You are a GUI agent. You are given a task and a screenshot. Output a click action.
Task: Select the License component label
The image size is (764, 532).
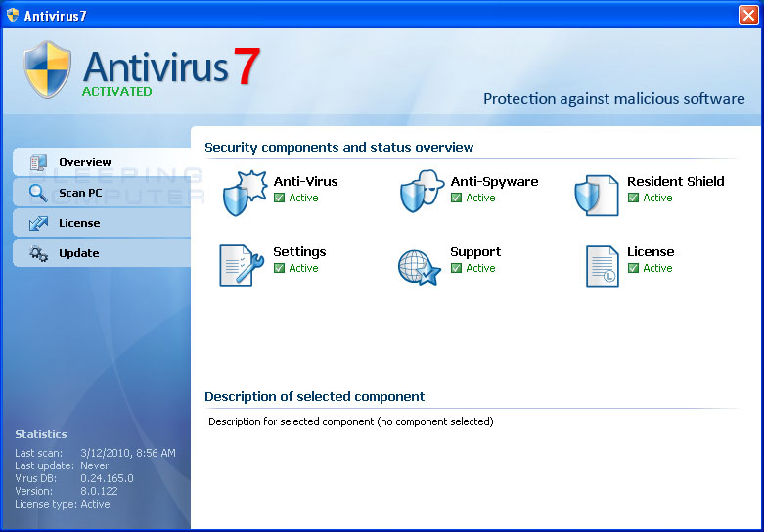[x=651, y=252]
